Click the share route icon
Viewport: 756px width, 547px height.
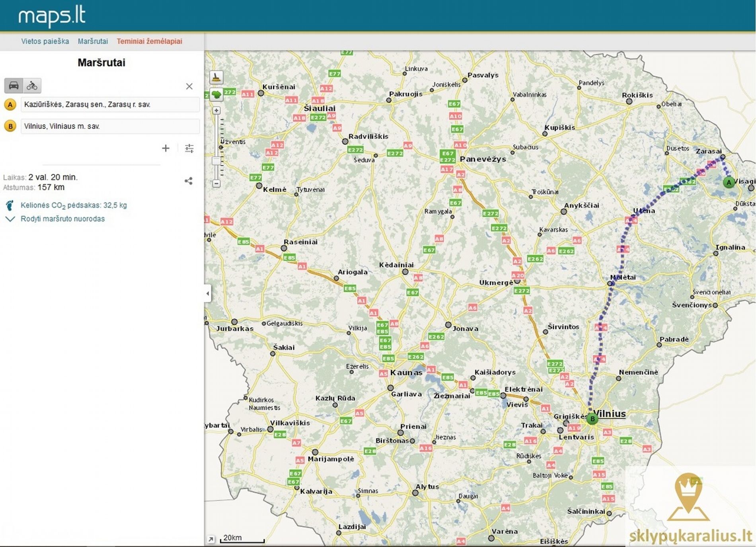(189, 181)
